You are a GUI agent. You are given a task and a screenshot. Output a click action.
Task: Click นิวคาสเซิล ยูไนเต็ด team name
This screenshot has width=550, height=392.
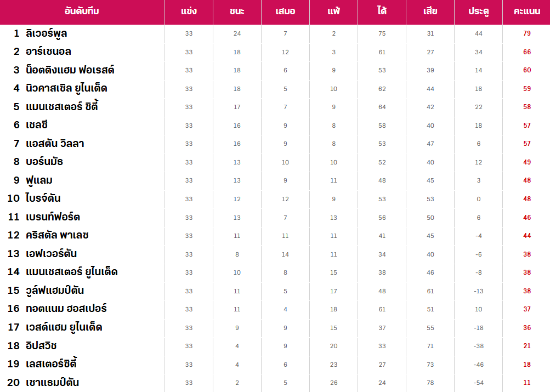(66, 88)
